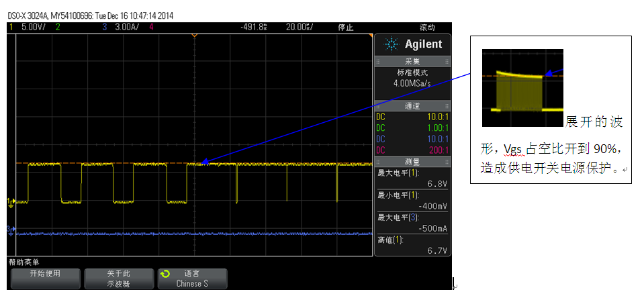Click the 20.00s/ timebase readout
644x296 pixels.
300,28
